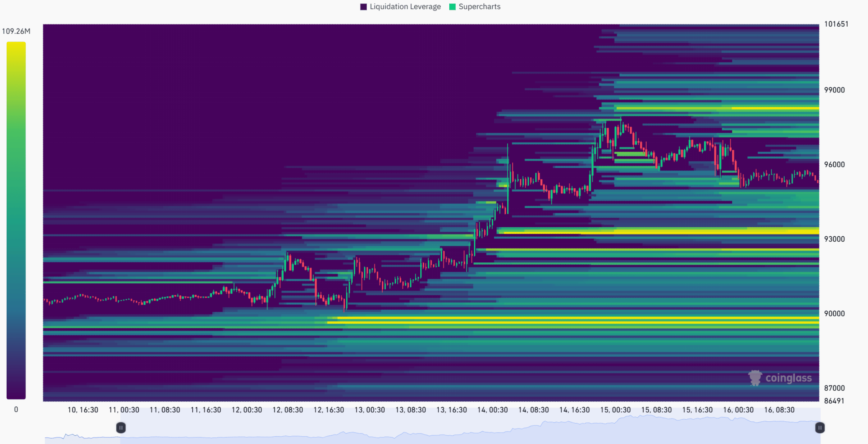This screenshot has height=444, width=868.
Task: Click the 109.26M scale maximum label
Action: [16, 31]
